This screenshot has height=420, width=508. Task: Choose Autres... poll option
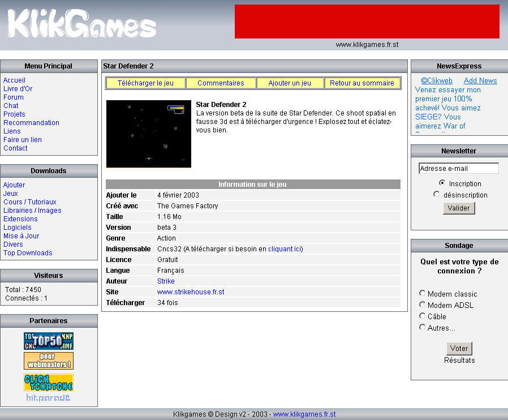[x=422, y=327]
